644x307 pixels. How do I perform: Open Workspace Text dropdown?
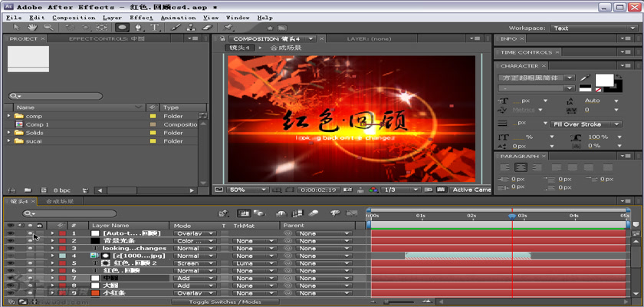[594, 28]
